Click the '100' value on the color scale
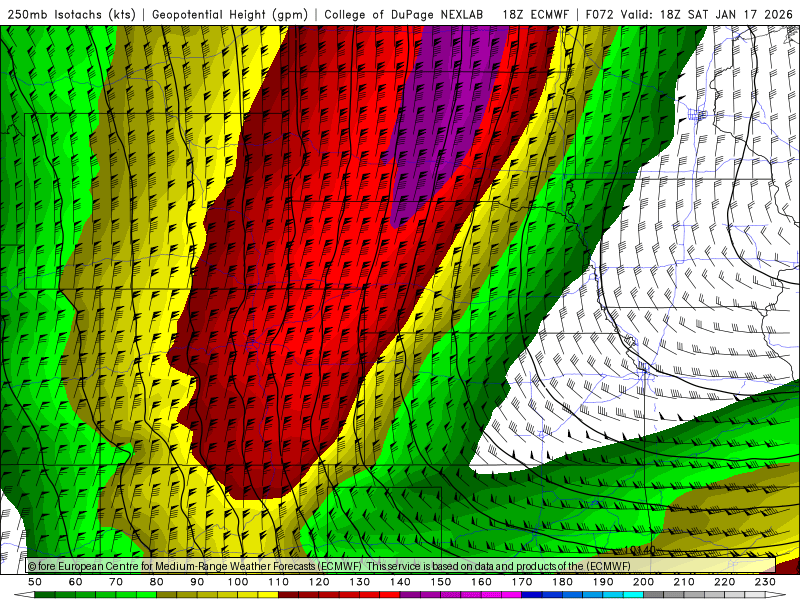Screen dimensions: 800x600 238,582
